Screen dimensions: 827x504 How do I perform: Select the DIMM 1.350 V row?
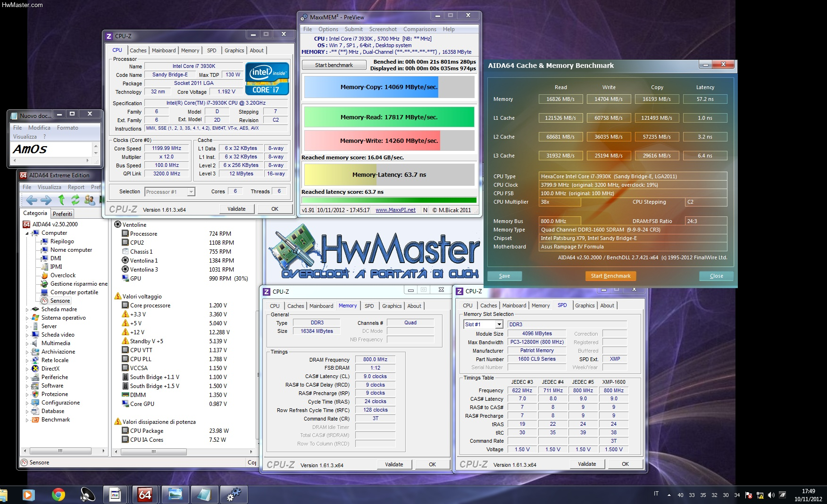pyautogui.click(x=184, y=395)
